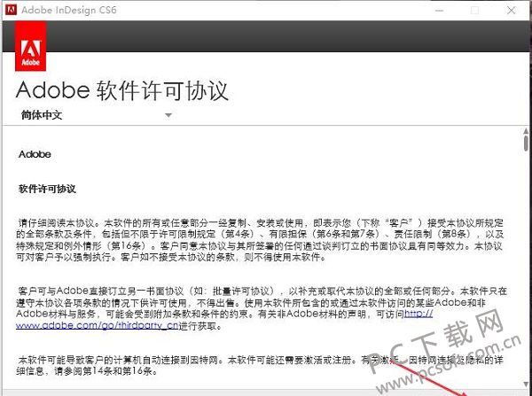This screenshot has width=532, height=396.
Task: Click the scrollbar track below the thumb
Action: click(526, 266)
